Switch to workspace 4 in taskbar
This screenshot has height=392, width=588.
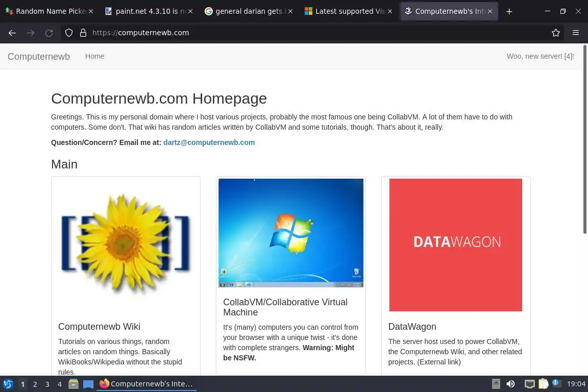point(60,384)
